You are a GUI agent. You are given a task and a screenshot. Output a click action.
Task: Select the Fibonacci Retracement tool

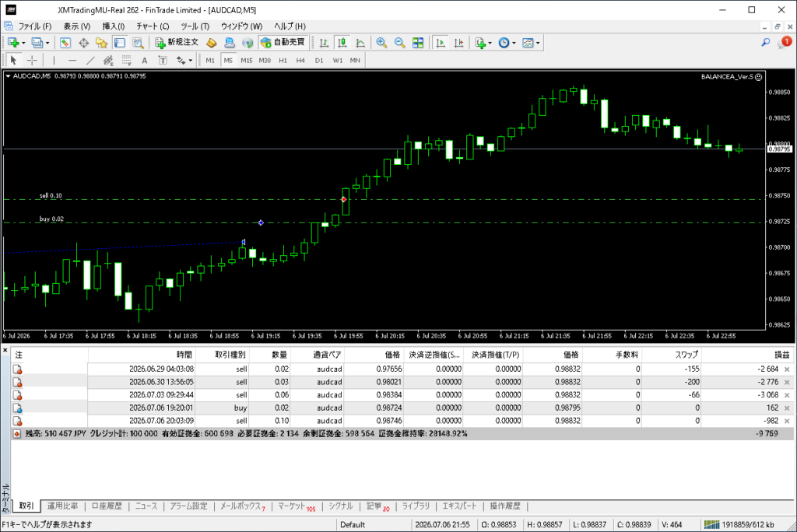tap(126, 61)
